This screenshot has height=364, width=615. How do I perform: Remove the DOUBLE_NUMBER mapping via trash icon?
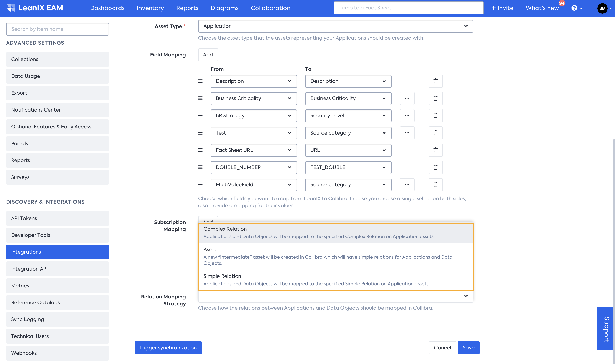click(x=435, y=167)
